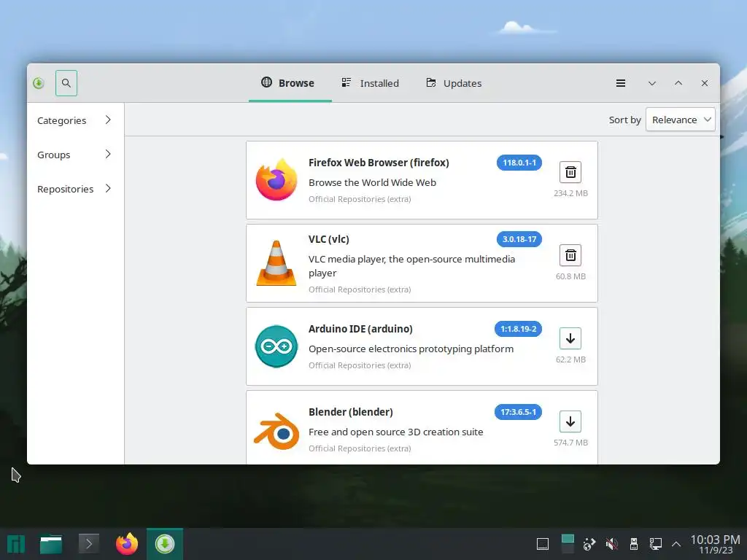Open the Sort by Relevance dropdown
This screenshot has width=747, height=560.
[x=681, y=120]
